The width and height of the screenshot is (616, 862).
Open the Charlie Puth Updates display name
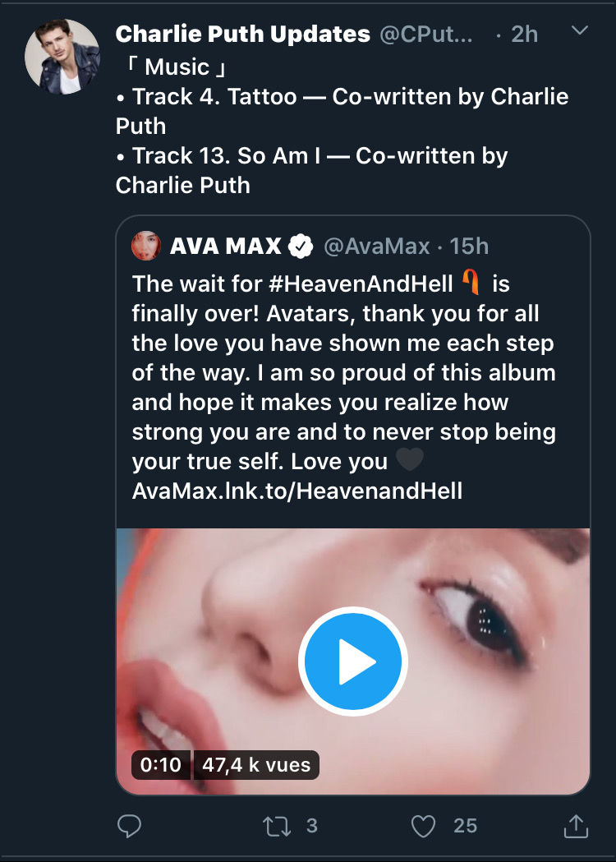[x=243, y=35]
